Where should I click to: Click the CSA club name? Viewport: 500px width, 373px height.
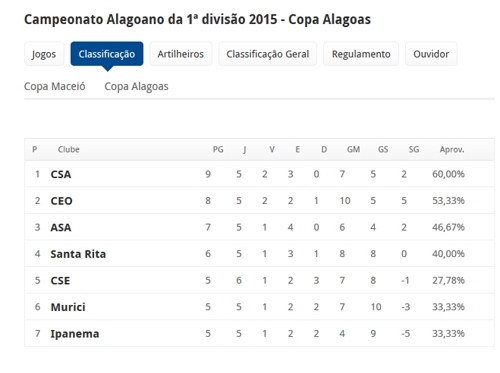(x=61, y=174)
